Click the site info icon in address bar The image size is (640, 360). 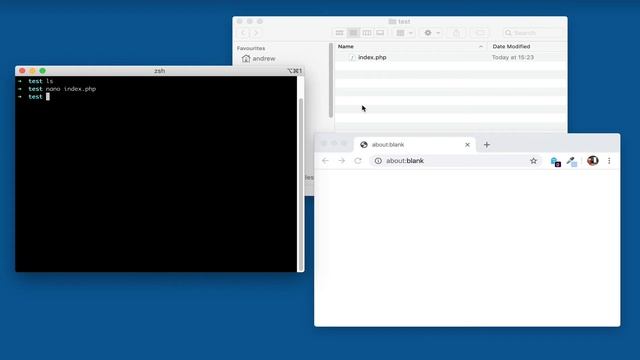pos(378,161)
